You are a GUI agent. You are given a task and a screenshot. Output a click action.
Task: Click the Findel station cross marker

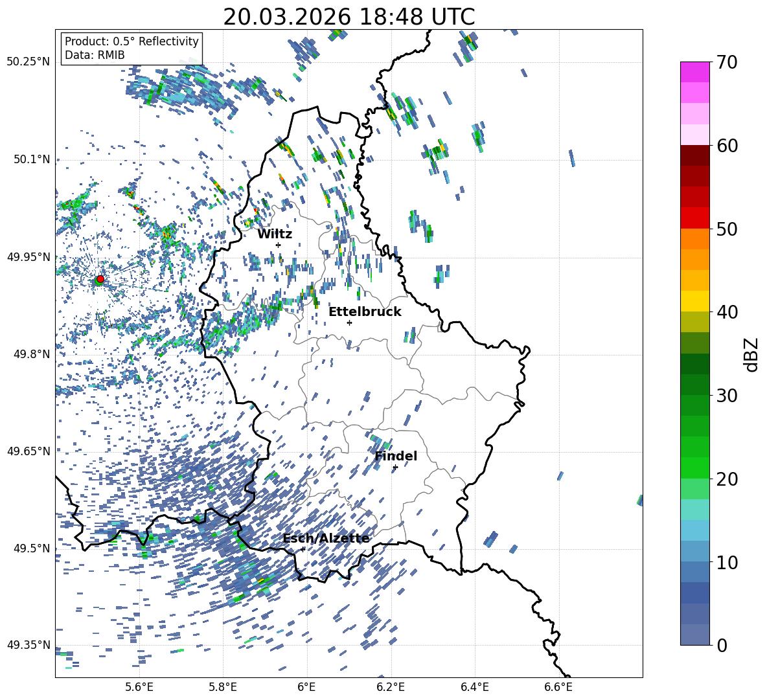(395, 467)
